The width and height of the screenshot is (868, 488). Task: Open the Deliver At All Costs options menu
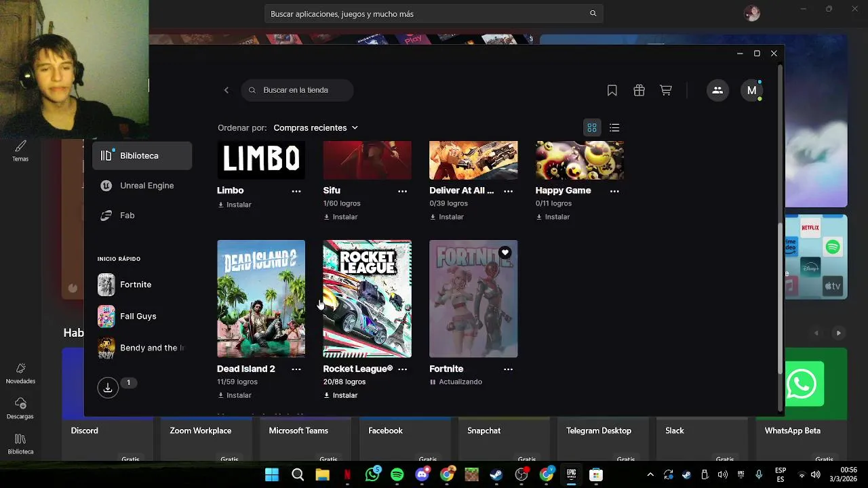[508, 191]
